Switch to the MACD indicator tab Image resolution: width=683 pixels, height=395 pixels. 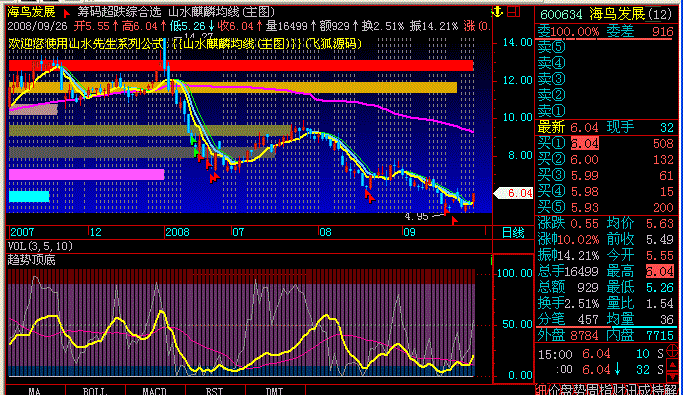point(155,391)
